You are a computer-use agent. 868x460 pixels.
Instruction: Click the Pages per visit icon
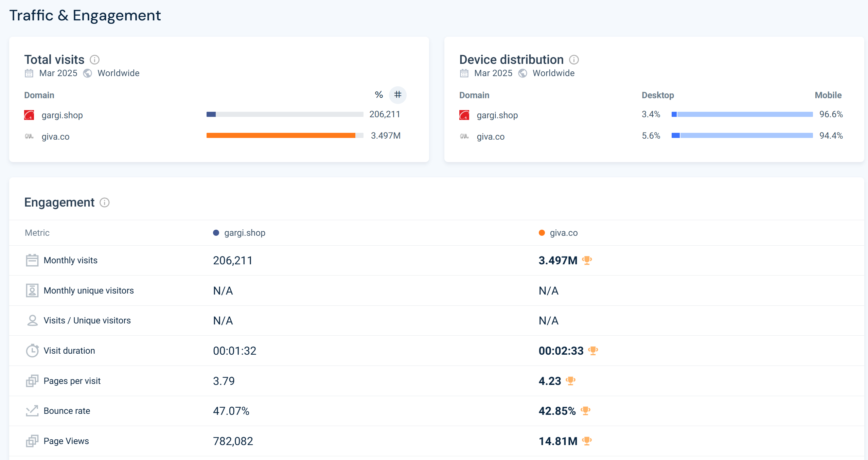point(32,381)
